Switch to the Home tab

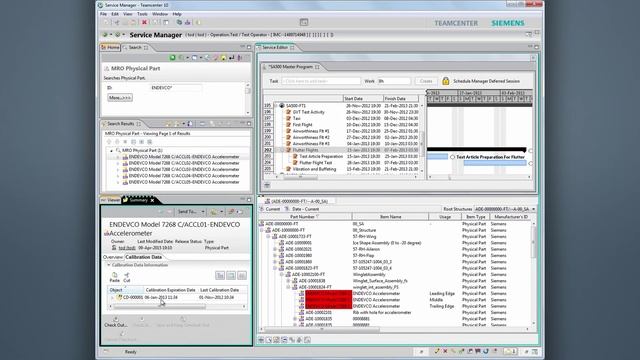111,48
